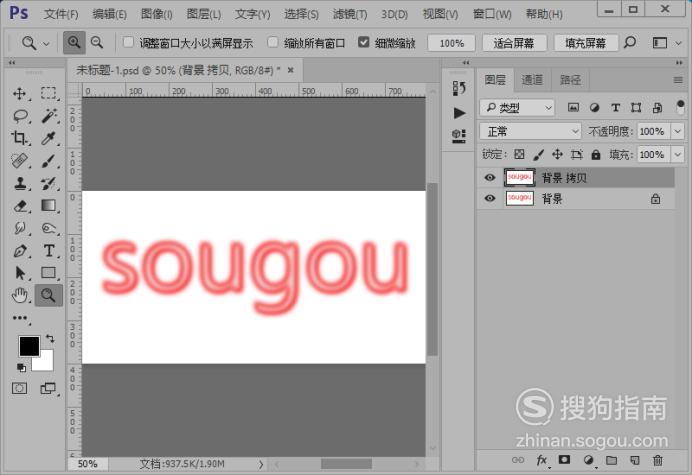Switch to the 路径 tab

point(570,80)
